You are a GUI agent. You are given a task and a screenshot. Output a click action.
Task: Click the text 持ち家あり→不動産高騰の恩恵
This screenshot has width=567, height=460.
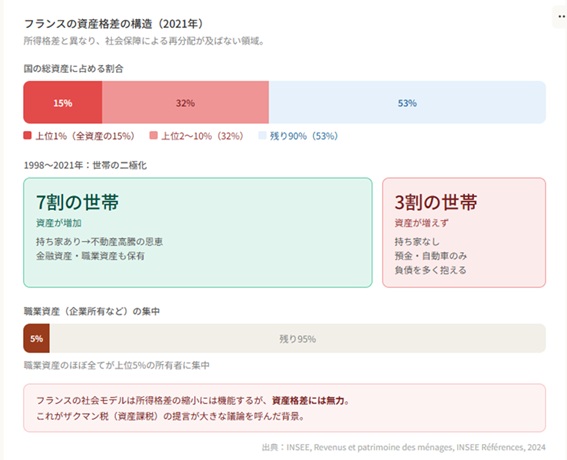[x=99, y=242]
